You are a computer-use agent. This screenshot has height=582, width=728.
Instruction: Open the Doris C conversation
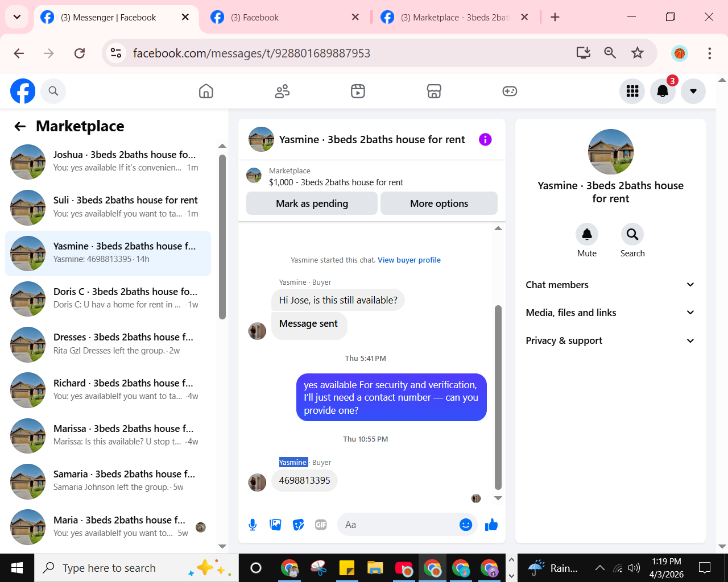point(108,298)
